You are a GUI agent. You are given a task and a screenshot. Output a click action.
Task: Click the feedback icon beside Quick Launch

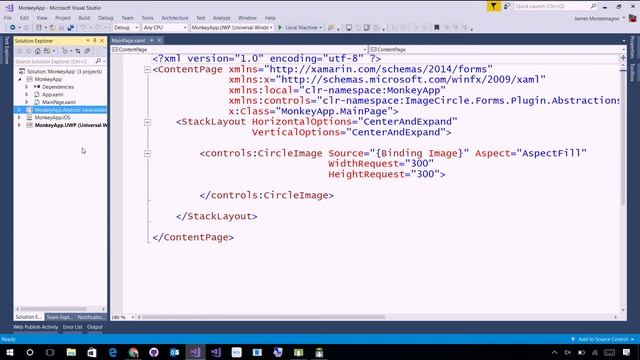tap(507, 6)
